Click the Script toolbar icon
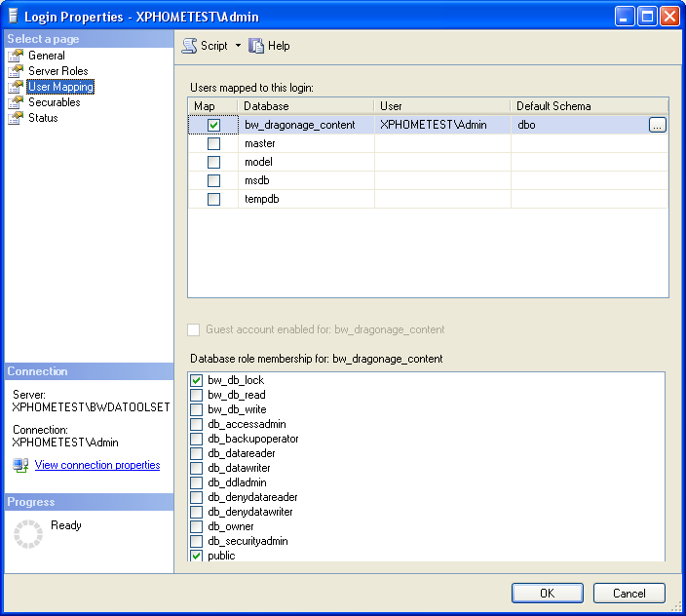The image size is (686, 616). pyautogui.click(x=190, y=46)
